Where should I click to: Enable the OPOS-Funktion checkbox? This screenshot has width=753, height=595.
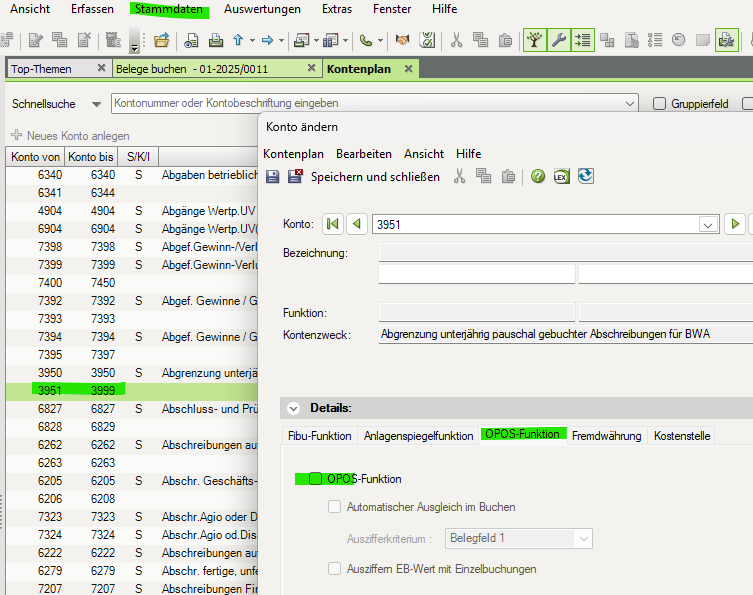coord(316,479)
